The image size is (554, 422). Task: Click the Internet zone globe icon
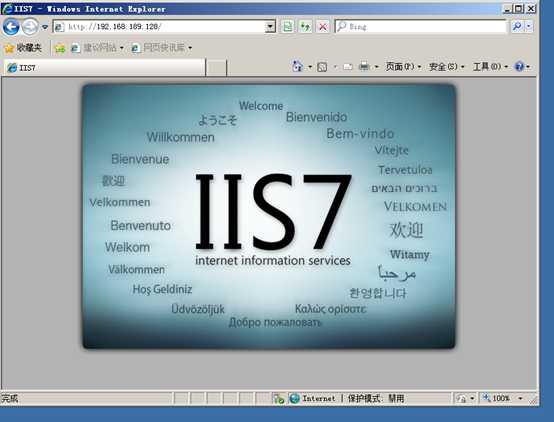click(x=294, y=399)
